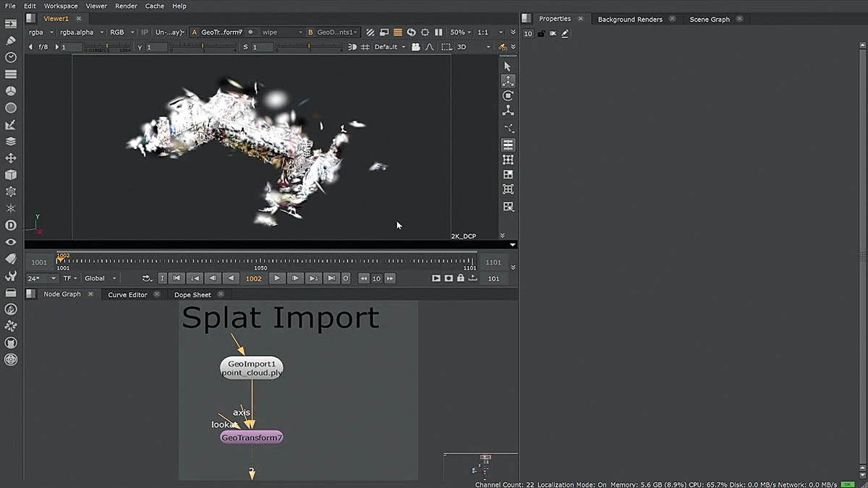Click the saturation S slider in viewer toolbar
The height and width of the screenshot is (488, 868).
click(310, 47)
